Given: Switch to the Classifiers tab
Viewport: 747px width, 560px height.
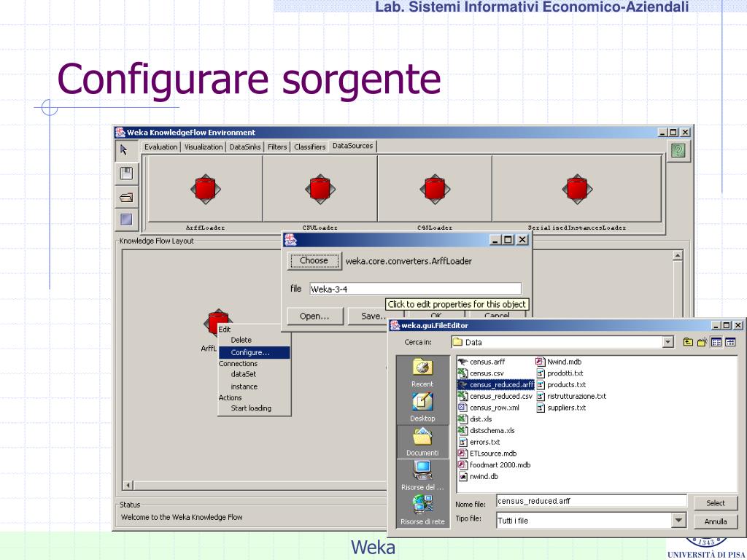Looking at the screenshot, I should 309,147.
